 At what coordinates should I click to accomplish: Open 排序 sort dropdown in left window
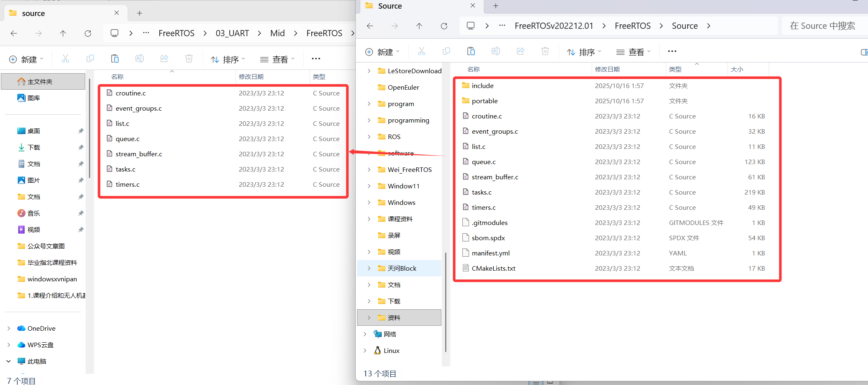click(228, 59)
